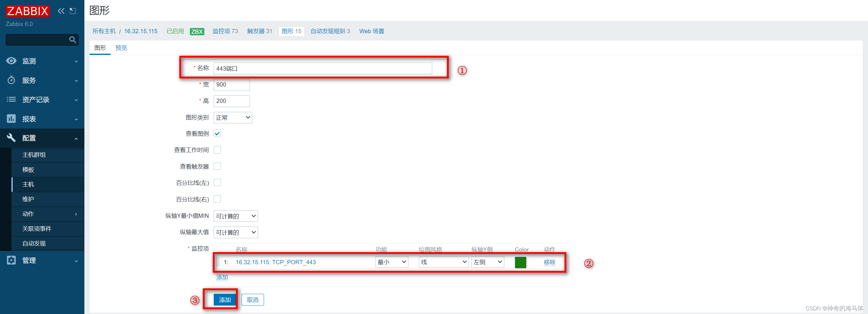Screen dimensions: 868x314
Task: Open the 关联项事件 submenu item
Action: pos(48,229)
